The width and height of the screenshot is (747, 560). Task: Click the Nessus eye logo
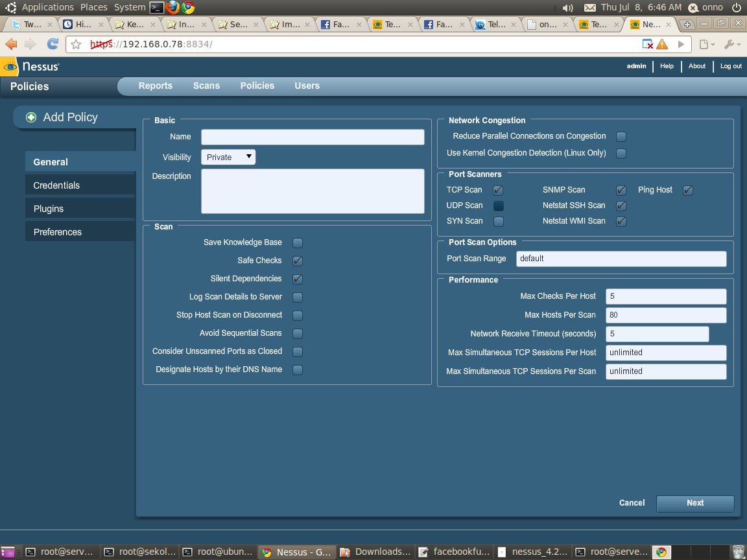pos(10,66)
